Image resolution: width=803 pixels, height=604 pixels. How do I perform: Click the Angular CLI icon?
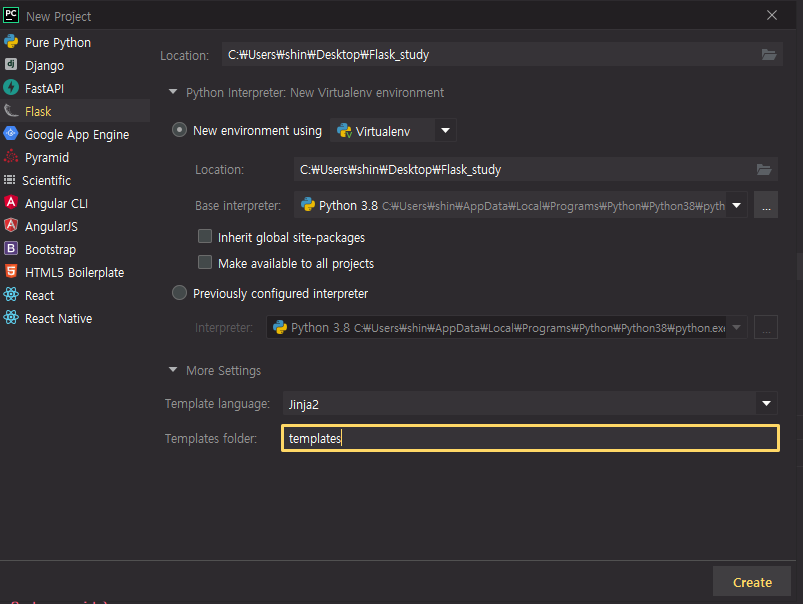[11, 202]
